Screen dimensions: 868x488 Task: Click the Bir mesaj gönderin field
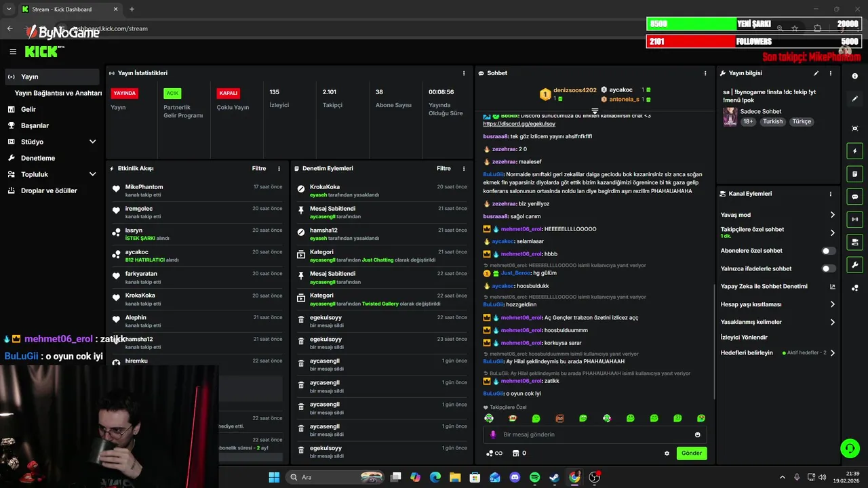[595, 434]
